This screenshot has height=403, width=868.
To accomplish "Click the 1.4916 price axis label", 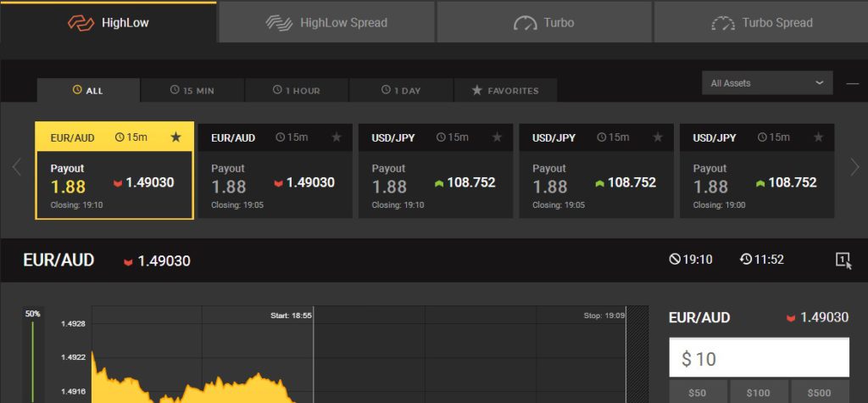I will pos(73,391).
